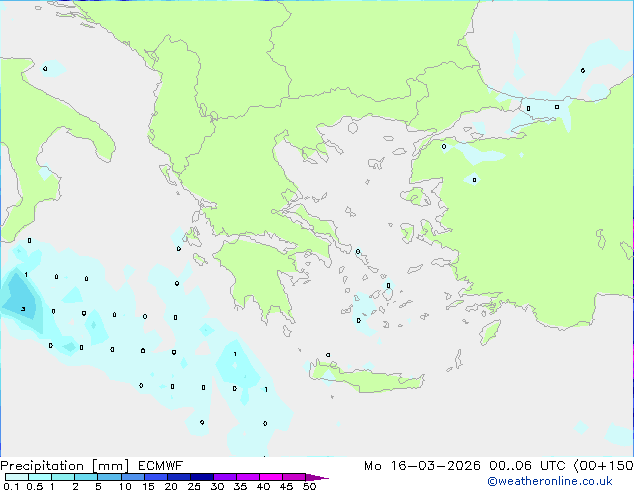
Task: Choose the 10–15 mm legend swatch
Action: click(x=132, y=477)
